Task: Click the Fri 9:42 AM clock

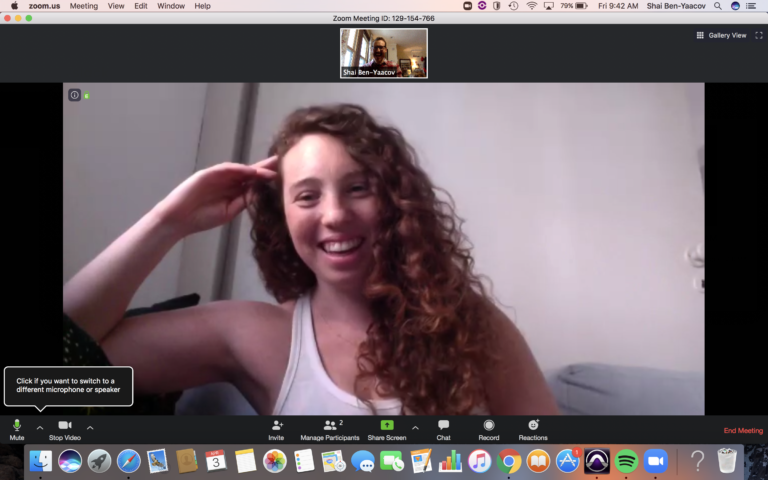Action: (x=618, y=6)
